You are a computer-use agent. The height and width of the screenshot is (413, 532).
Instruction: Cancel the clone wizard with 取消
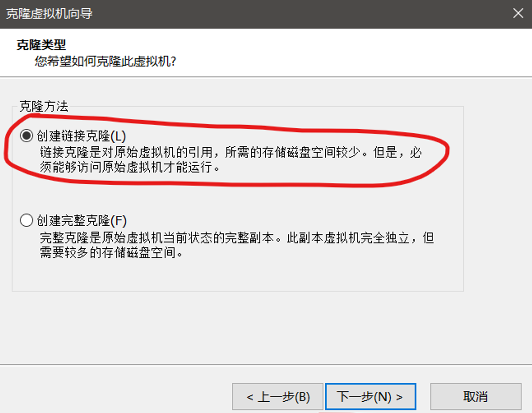476,397
